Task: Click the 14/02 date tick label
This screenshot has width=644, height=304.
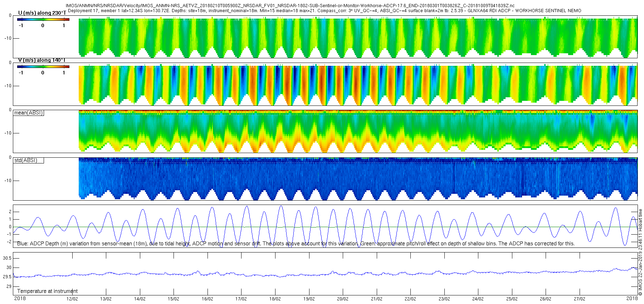Action: (x=140, y=299)
